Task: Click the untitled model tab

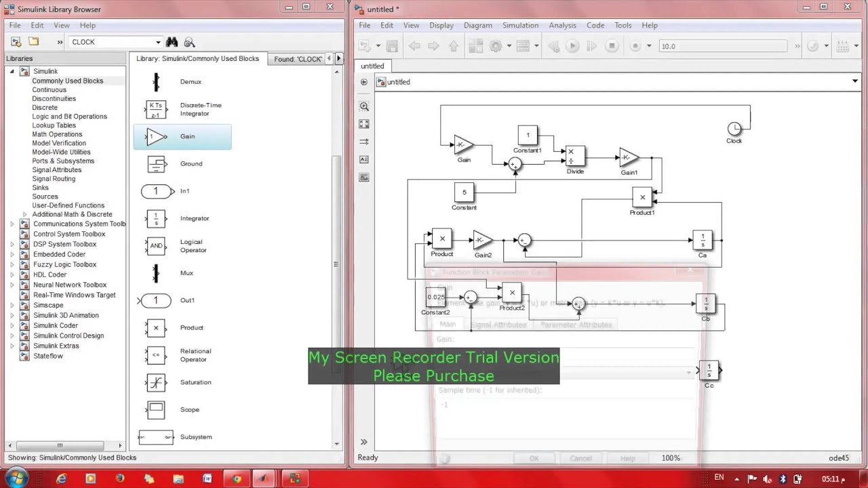Action: 372,66
